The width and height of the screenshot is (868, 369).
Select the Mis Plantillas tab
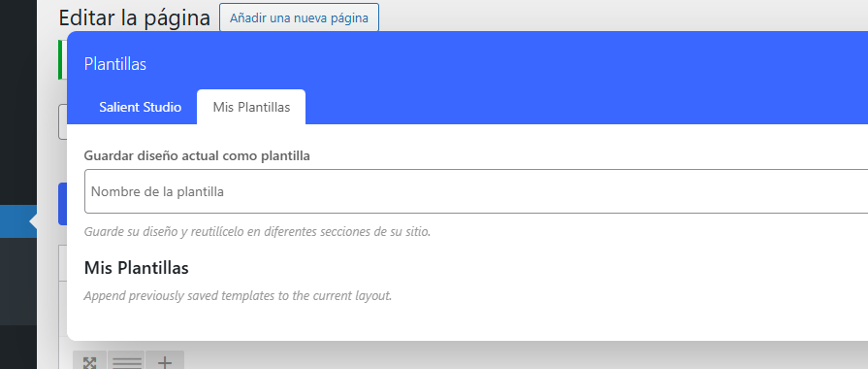251,107
